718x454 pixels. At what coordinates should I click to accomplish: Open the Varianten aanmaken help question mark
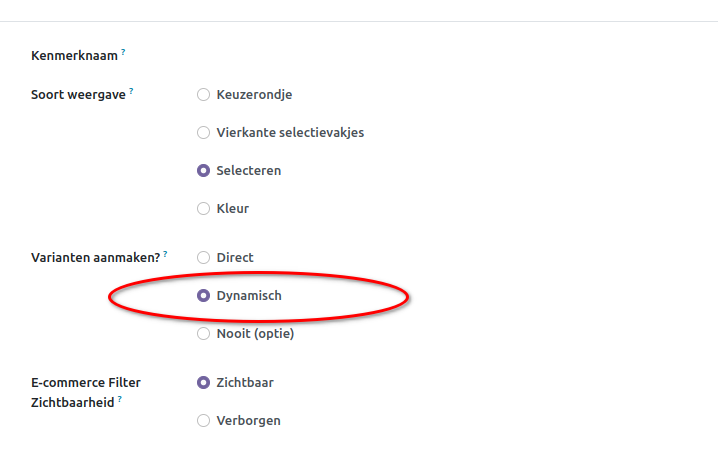(165, 254)
